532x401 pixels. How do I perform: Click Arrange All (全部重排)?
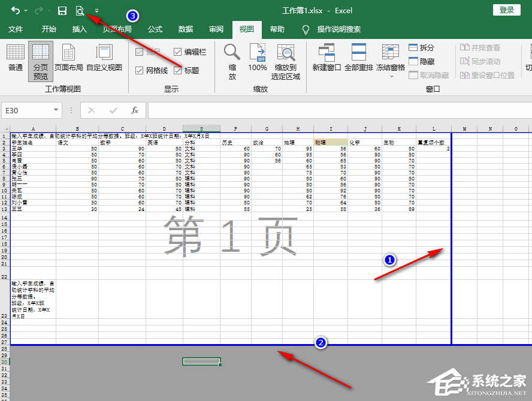(x=359, y=58)
